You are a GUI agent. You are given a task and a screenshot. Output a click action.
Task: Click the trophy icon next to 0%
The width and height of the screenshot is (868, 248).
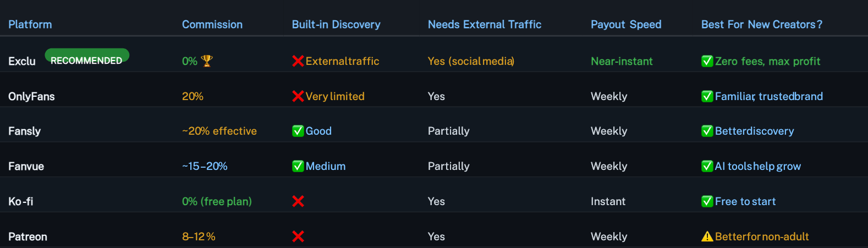207,61
